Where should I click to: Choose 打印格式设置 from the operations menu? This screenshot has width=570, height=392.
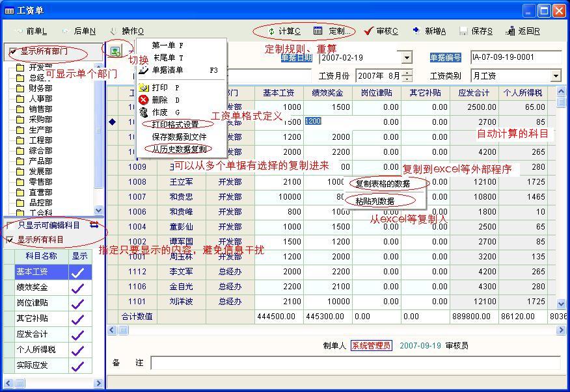[175, 124]
